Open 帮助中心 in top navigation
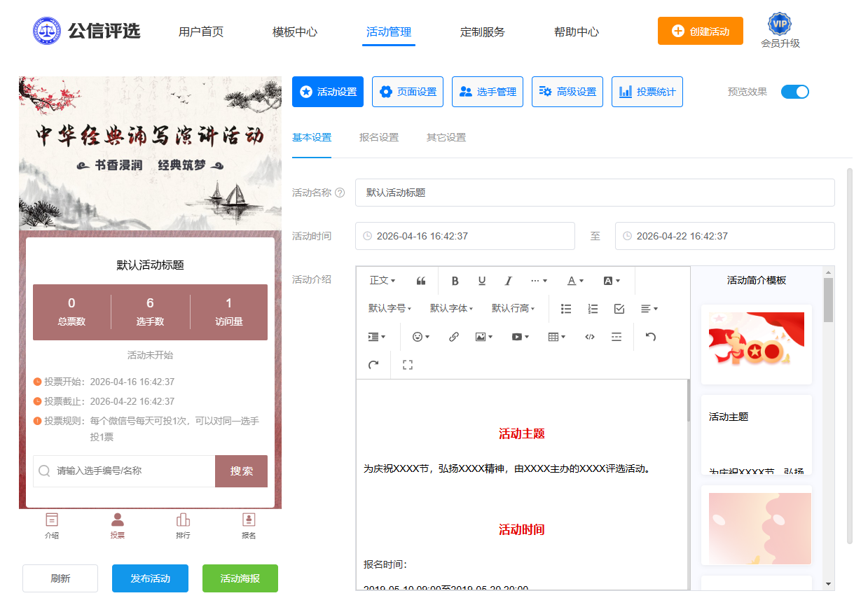868x612 pixels. [577, 32]
